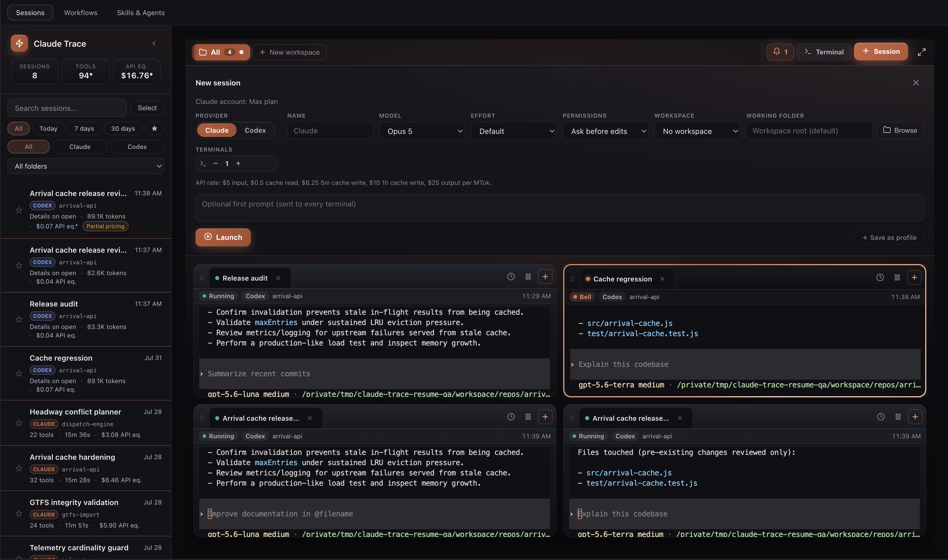Add terminal to Cache regression pane

click(x=914, y=277)
